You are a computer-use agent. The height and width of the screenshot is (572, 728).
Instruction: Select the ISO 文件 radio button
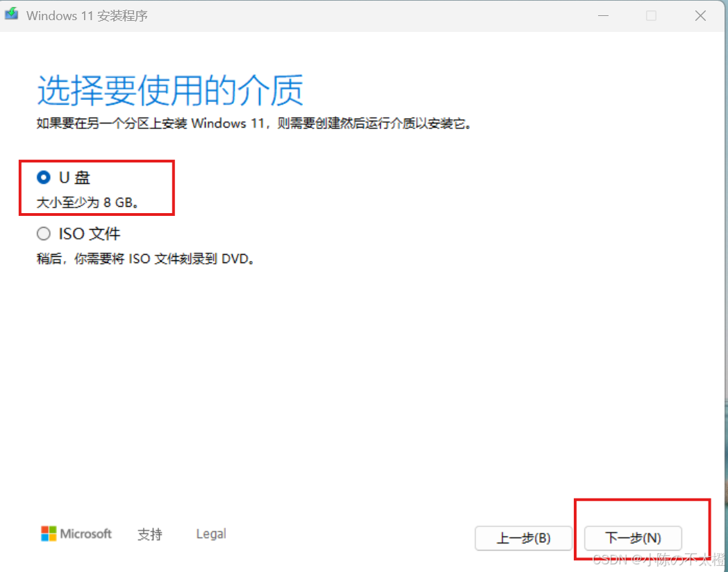click(44, 233)
